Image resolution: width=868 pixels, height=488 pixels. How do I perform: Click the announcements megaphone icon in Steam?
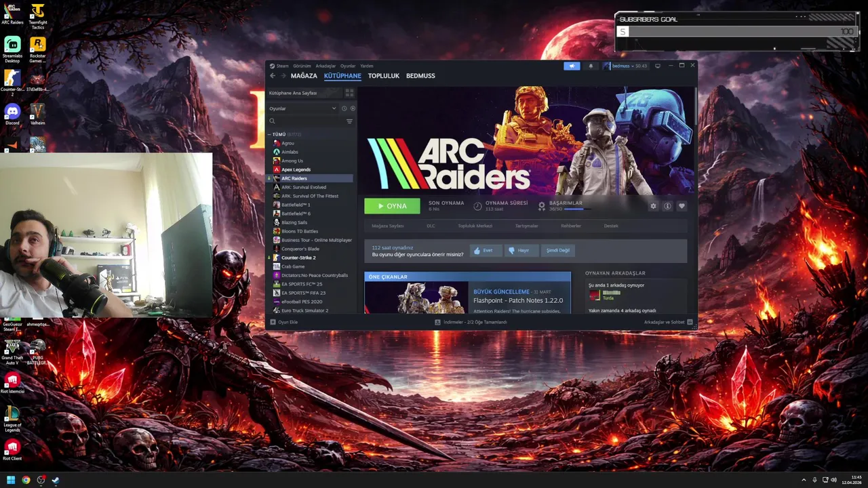[572, 66]
